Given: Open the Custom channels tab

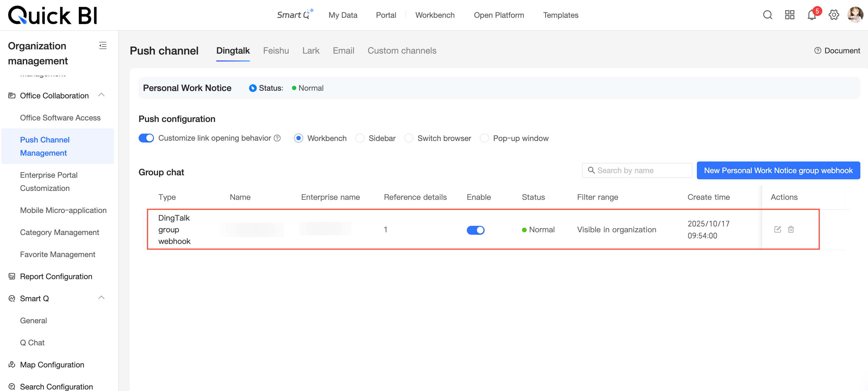Looking at the screenshot, I should [402, 51].
